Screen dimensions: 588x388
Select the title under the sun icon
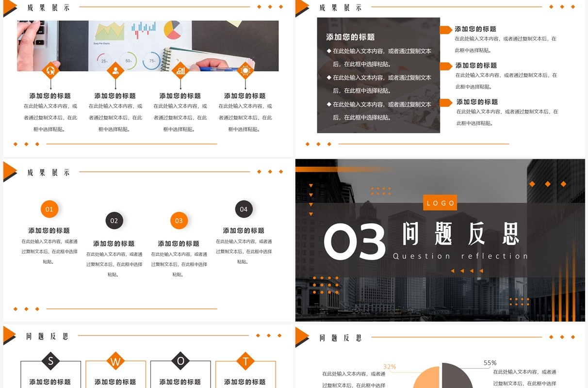click(x=245, y=96)
